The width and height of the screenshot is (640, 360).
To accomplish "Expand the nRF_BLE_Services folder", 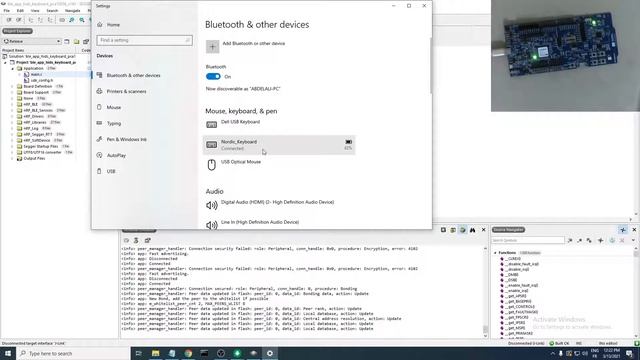I will click(x=12, y=110).
